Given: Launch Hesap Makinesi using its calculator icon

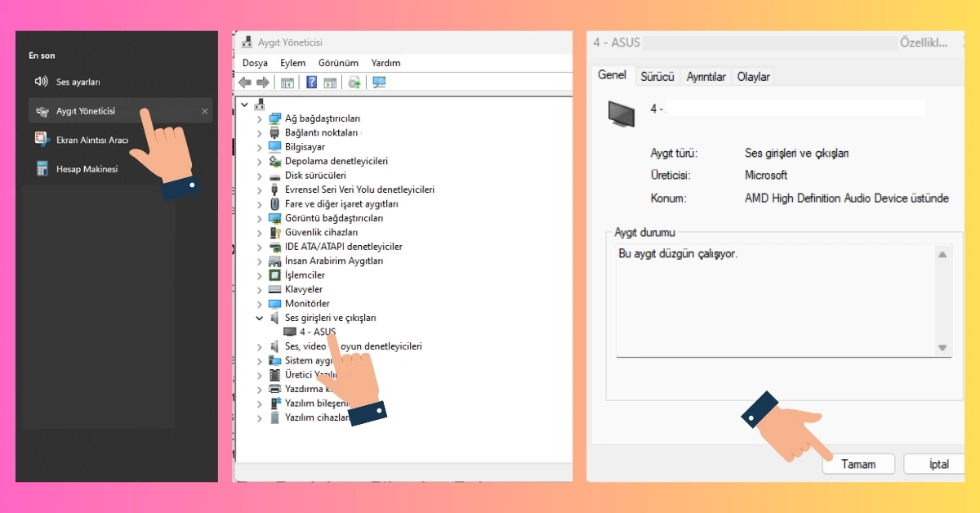Looking at the screenshot, I should 42,168.
